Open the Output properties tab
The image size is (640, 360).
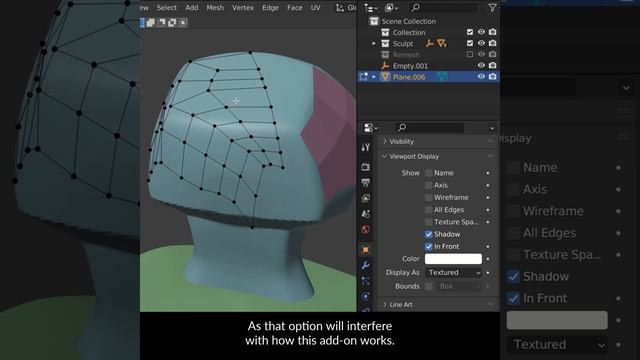click(366, 182)
